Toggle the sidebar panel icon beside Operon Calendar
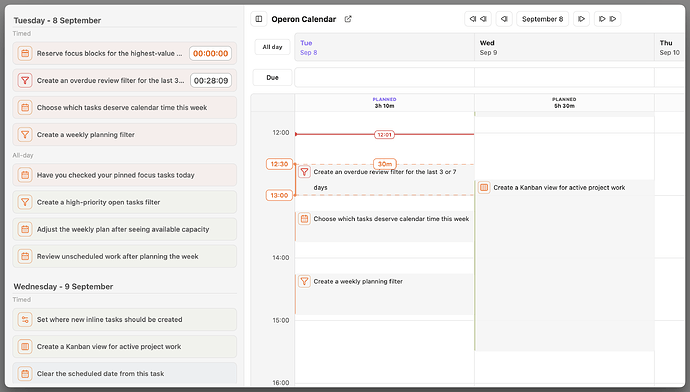The width and height of the screenshot is (690, 392). click(x=259, y=19)
